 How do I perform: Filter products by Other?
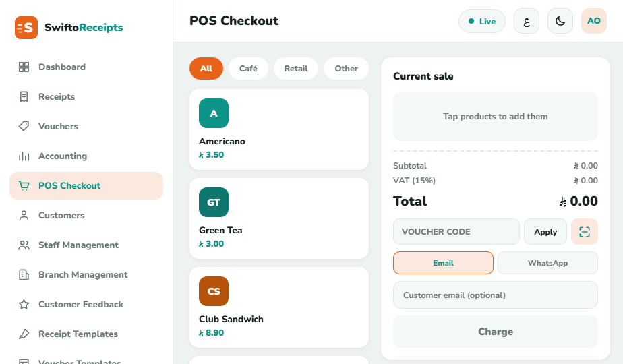click(346, 68)
